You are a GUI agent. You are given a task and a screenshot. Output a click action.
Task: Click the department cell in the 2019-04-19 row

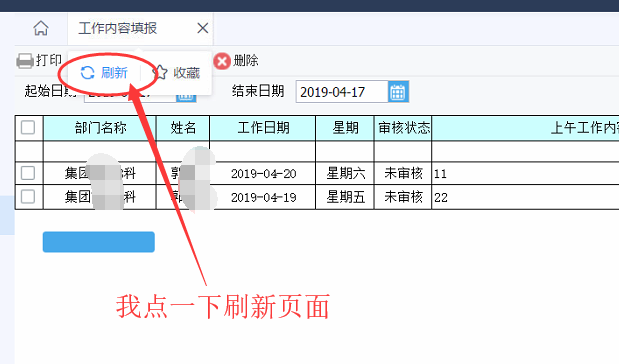tap(100, 197)
